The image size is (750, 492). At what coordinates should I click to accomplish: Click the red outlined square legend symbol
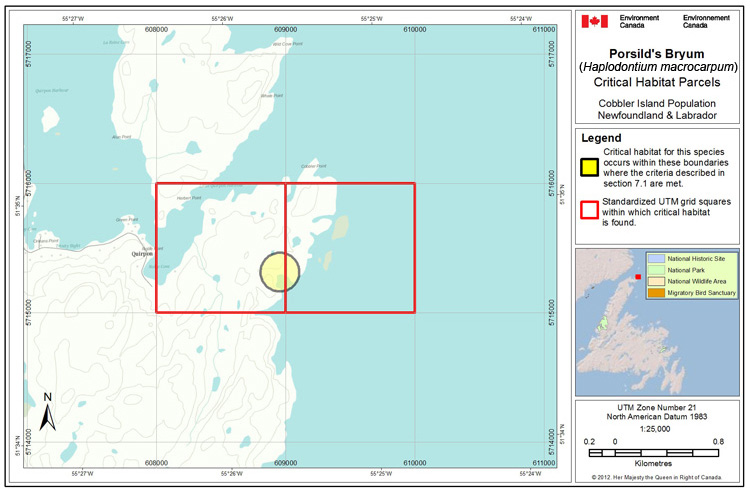(589, 210)
